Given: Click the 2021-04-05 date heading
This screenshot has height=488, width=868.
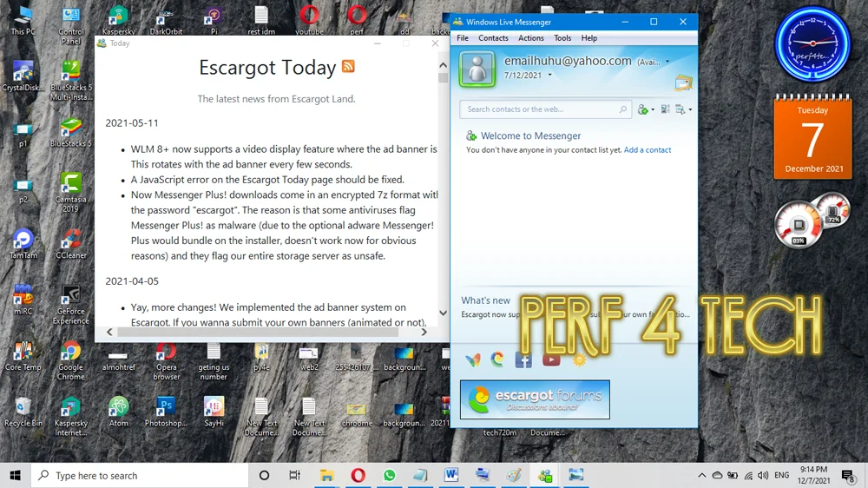Looking at the screenshot, I should (132, 280).
